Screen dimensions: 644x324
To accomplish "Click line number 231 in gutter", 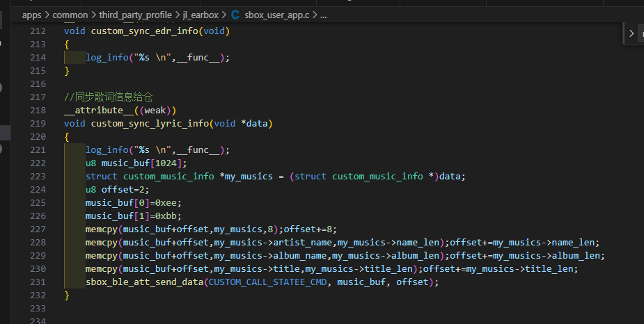I will click(38, 282).
